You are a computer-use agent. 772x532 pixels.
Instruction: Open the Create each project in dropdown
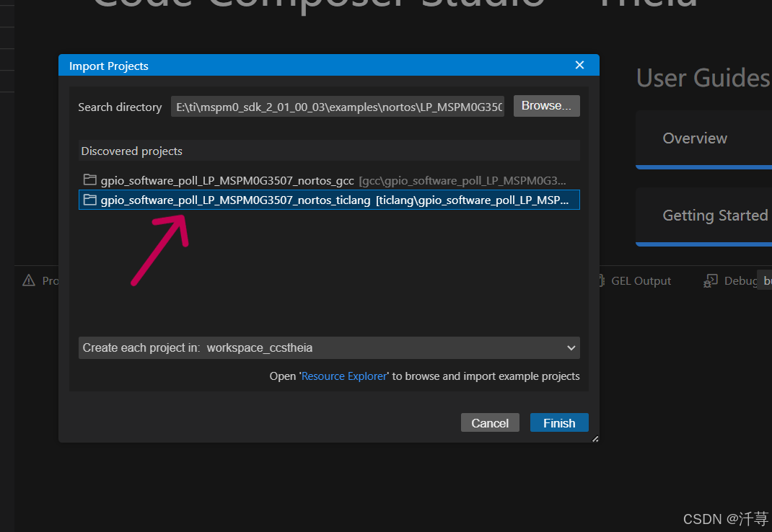tap(329, 348)
